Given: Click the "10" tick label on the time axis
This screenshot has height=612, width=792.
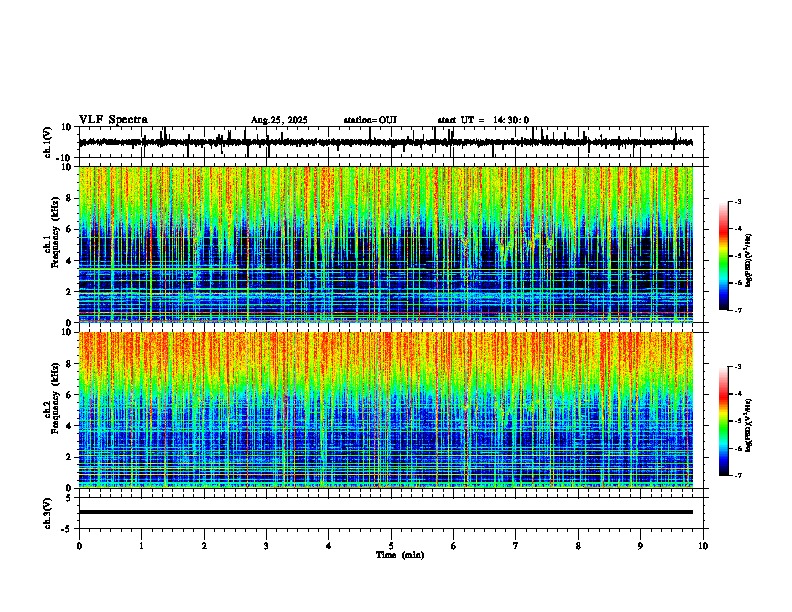Looking at the screenshot, I should (x=703, y=546).
